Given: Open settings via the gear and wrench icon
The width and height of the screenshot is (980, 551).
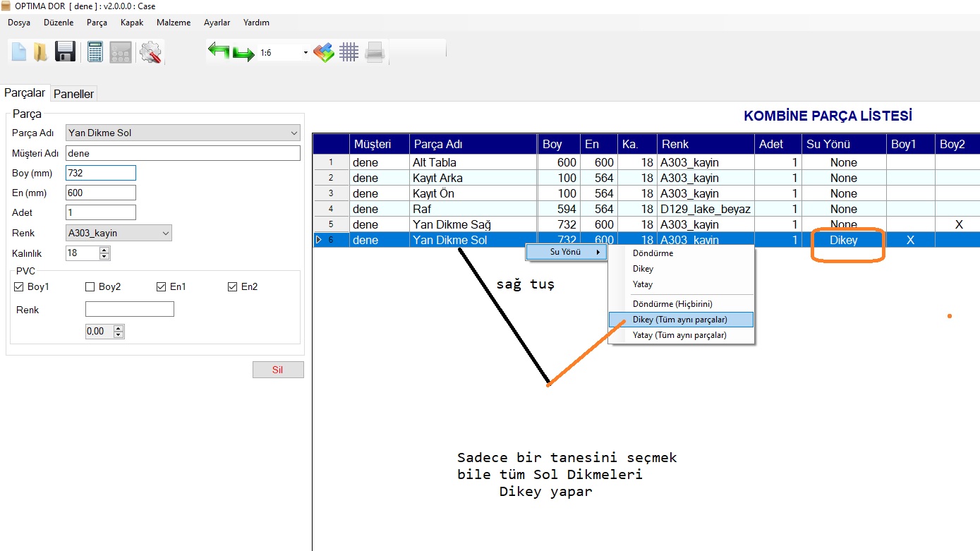Looking at the screenshot, I should click(x=150, y=52).
